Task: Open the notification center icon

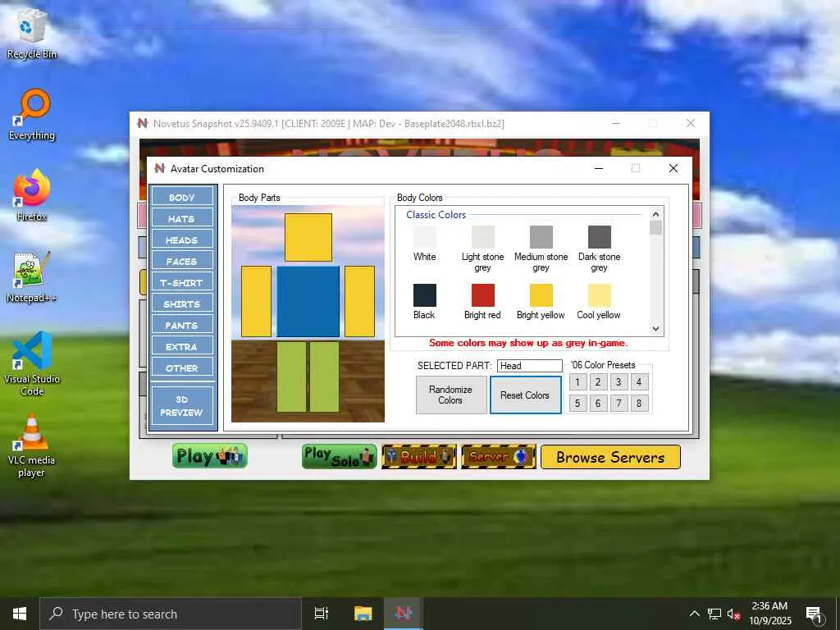Action: 815,614
